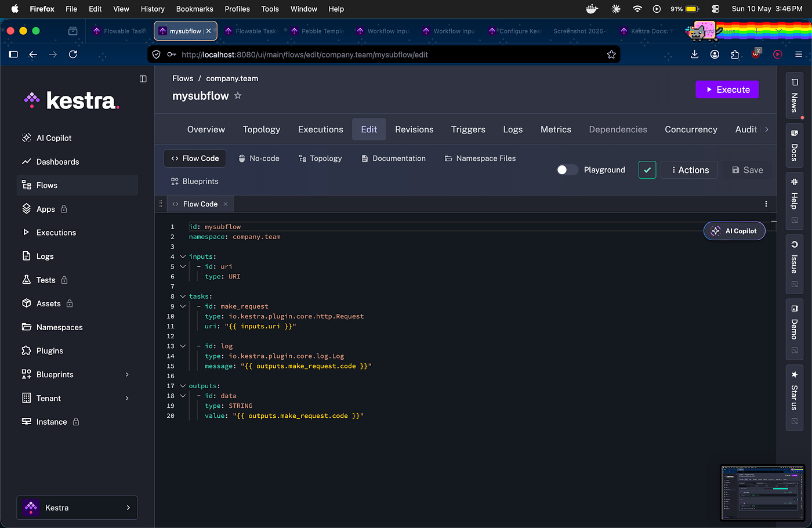The image size is (812, 528).
Task: Click the Star us side button
Action: (794, 397)
